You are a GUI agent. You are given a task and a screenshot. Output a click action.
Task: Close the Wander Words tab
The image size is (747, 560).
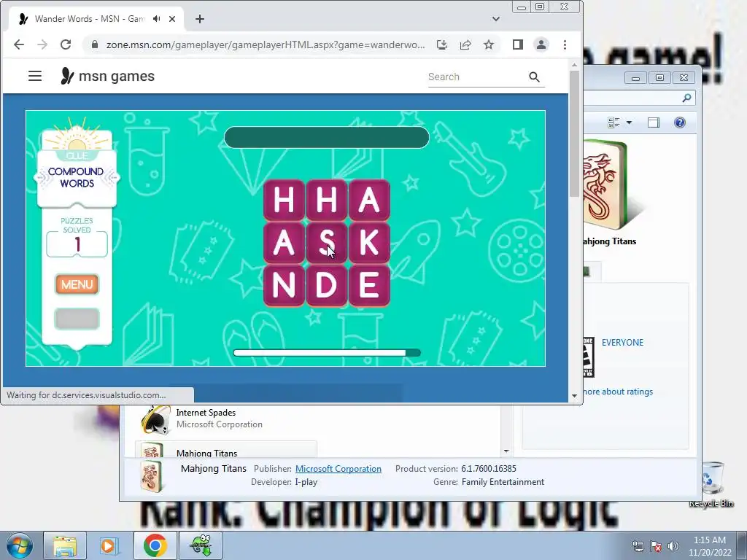pos(172,19)
